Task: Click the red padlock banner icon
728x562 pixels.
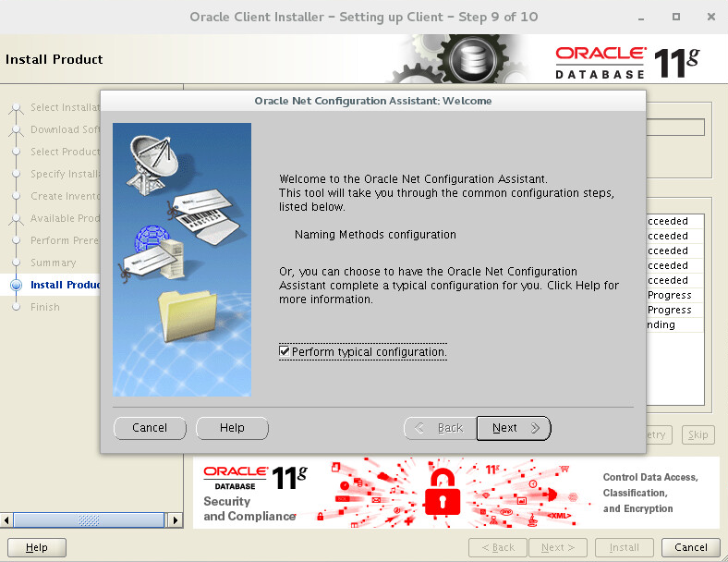Action: coord(443,492)
